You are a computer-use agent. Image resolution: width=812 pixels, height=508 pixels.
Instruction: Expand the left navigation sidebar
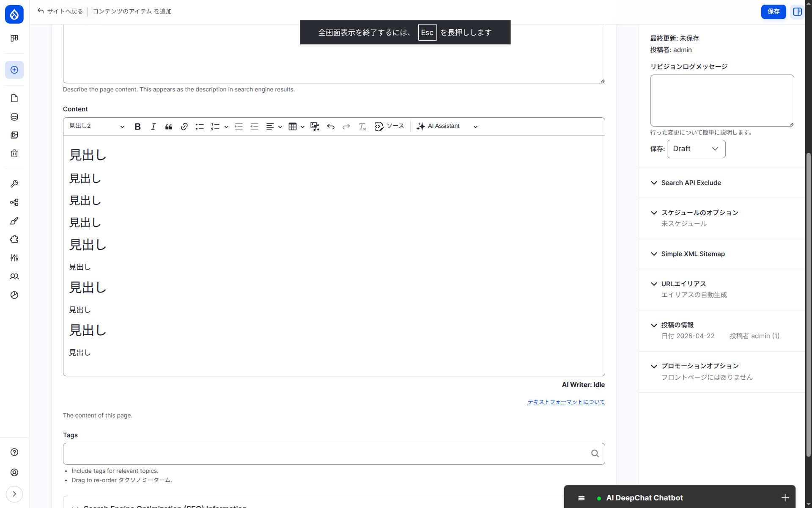[14, 494]
